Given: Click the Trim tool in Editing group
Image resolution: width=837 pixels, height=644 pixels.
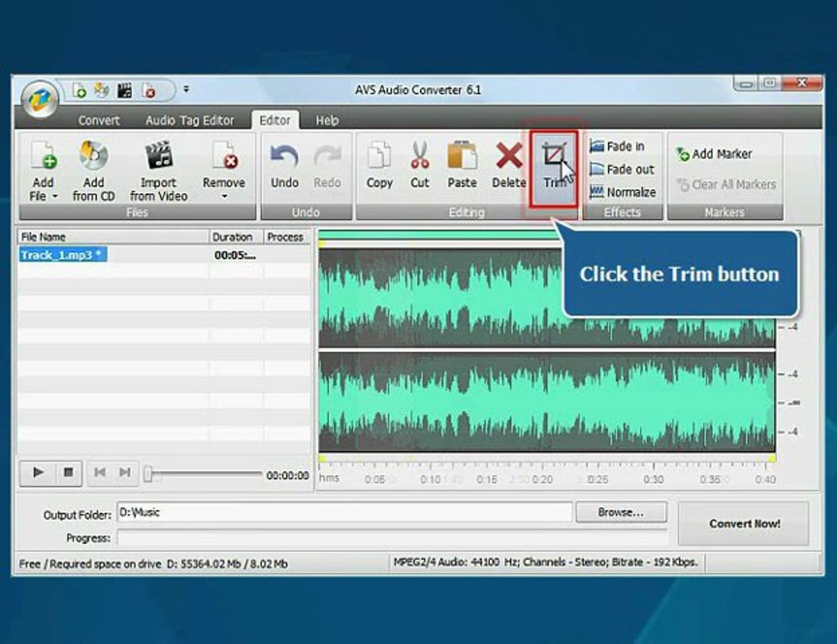Looking at the screenshot, I should pos(554,169).
